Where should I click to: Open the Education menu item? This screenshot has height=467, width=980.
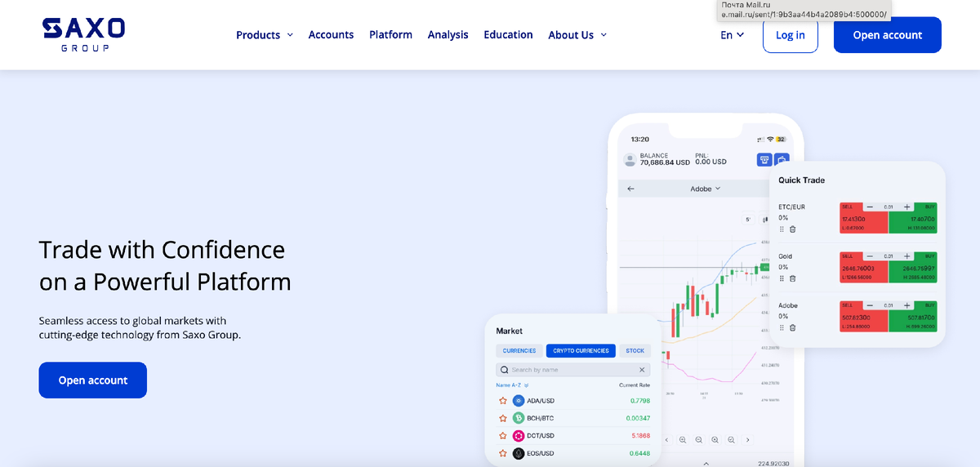click(508, 35)
